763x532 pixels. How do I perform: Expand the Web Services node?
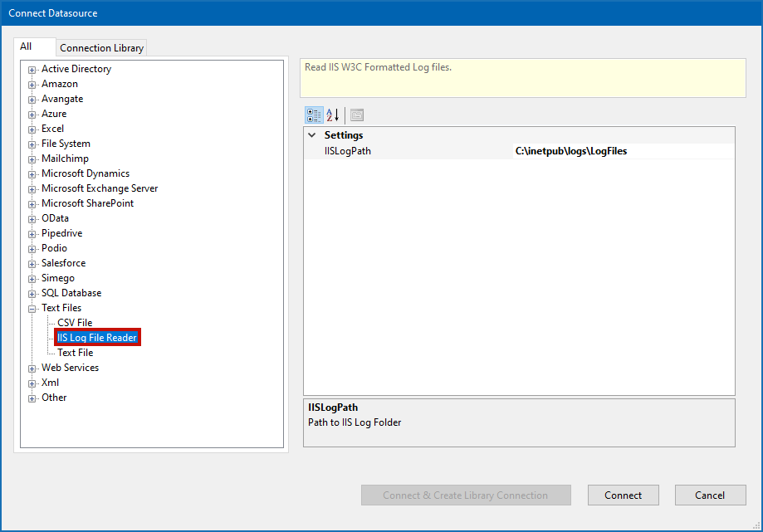(32, 368)
